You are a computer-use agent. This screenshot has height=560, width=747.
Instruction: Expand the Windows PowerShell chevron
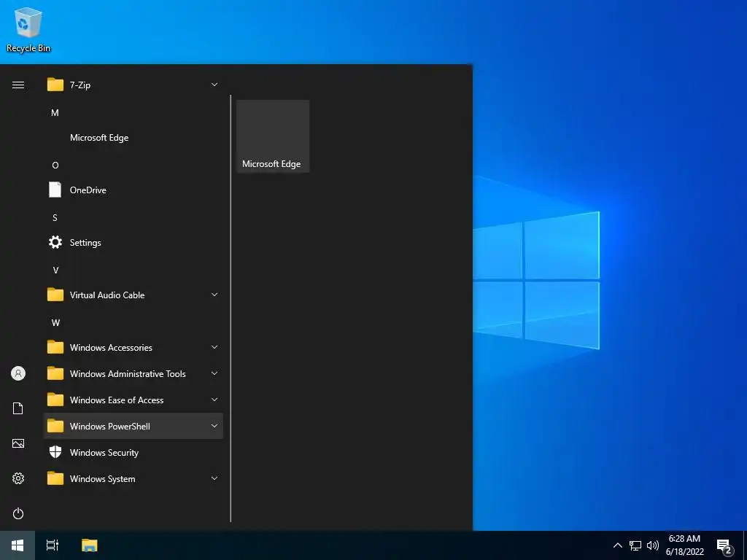pyautogui.click(x=214, y=426)
